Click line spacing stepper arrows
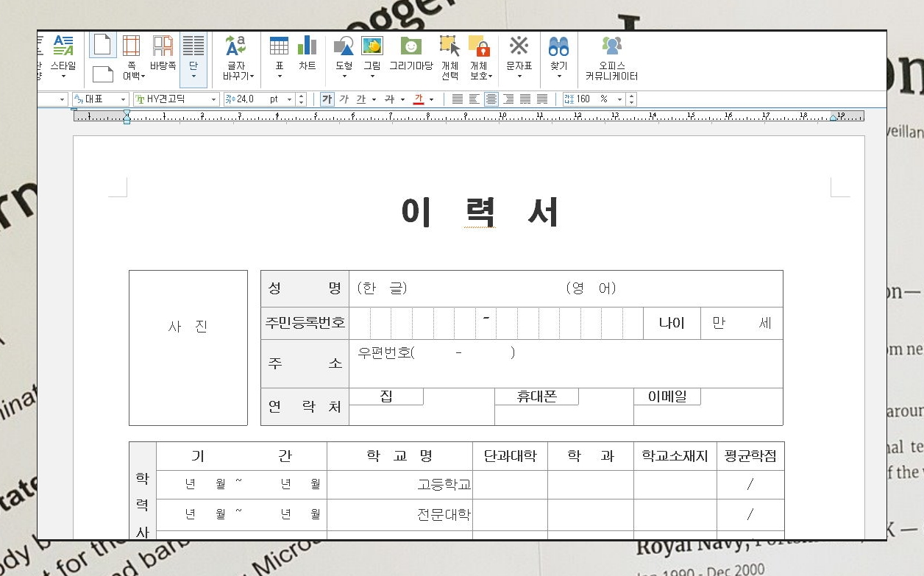Viewport: 924px width, 576px height. 631,99
